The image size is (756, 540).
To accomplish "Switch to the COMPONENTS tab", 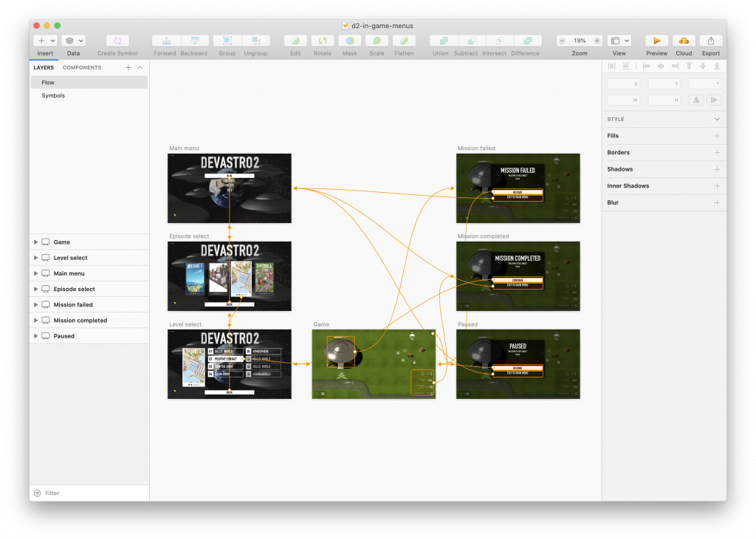I will (x=82, y=67).
